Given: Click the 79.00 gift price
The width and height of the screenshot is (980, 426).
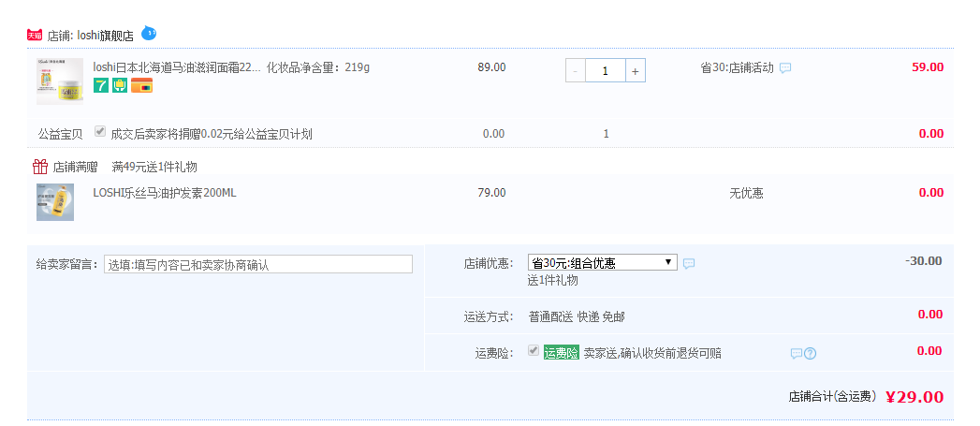Looking at the screenshot, I should pos(492,193).
